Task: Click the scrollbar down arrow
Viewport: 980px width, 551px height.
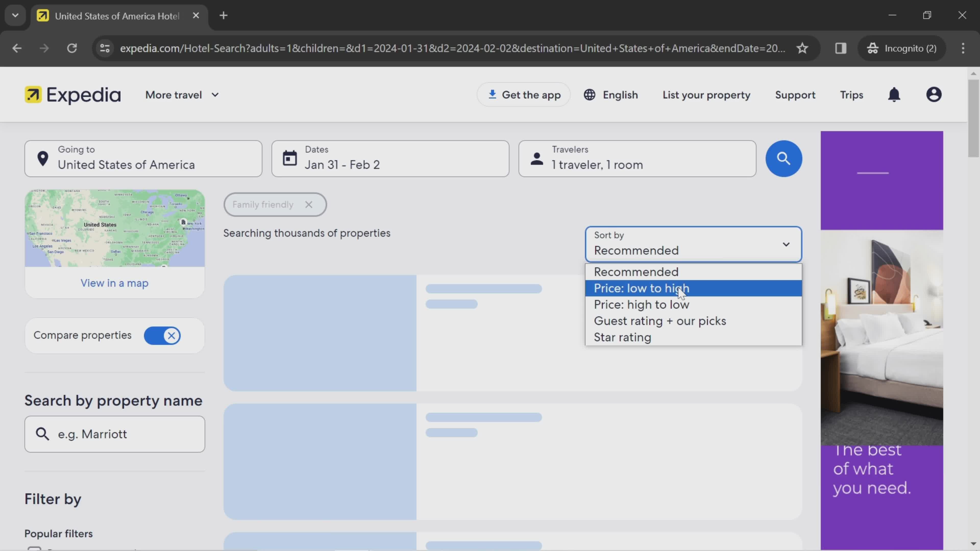Action: pos(973,544)
